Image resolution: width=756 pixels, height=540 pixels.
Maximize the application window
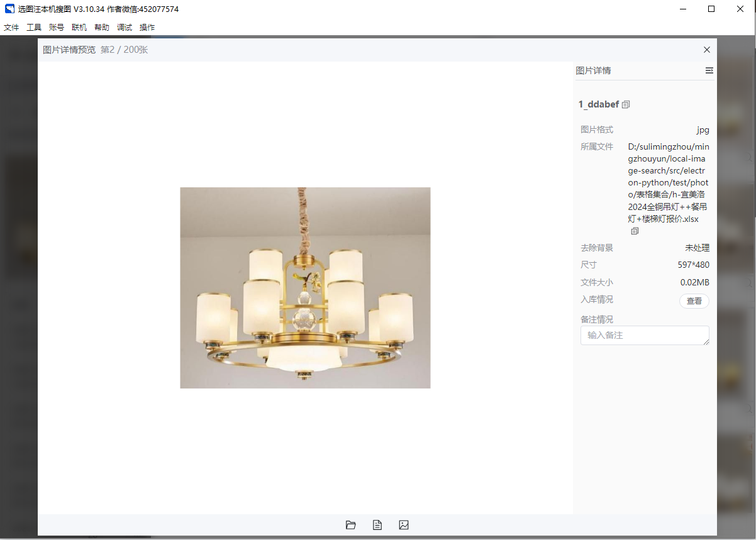pyautogui.click(x=711, y=9)
